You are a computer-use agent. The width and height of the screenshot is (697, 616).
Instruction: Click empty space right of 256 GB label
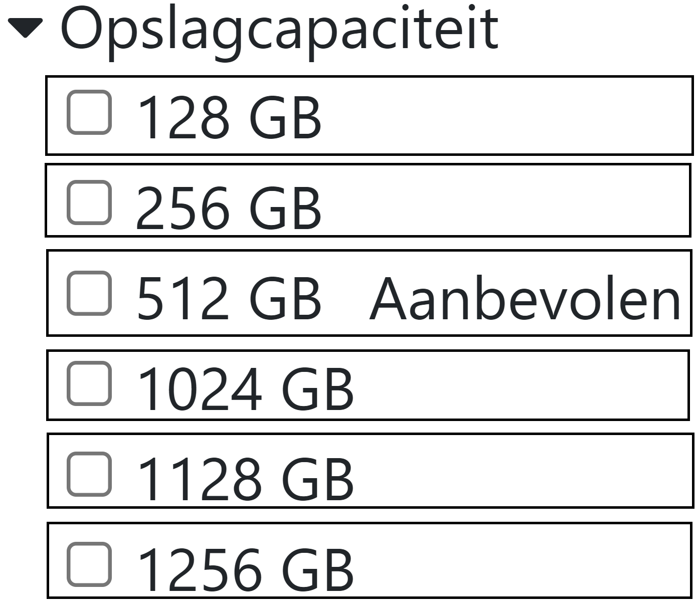[x=501, y=200]
